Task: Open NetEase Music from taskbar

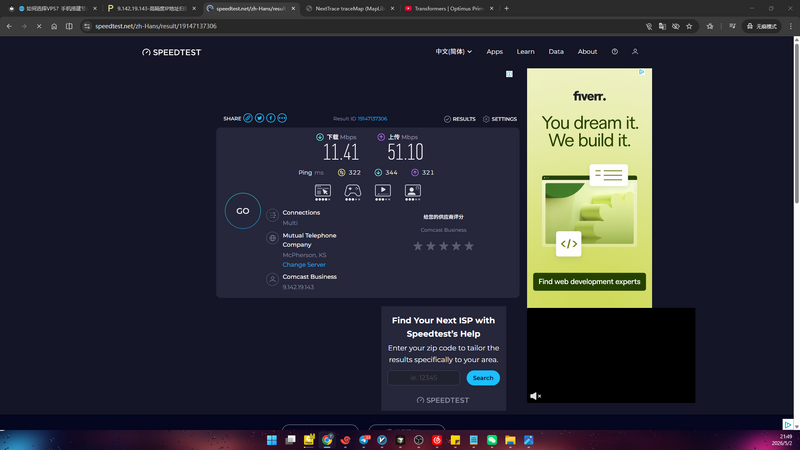Action: (x=437, y=440)
